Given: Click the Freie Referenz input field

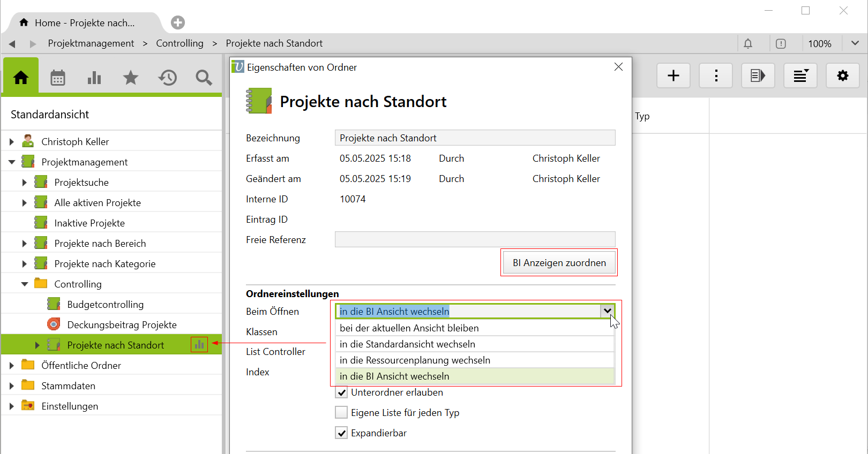Looking at the screenshot, I should [475, 240].
